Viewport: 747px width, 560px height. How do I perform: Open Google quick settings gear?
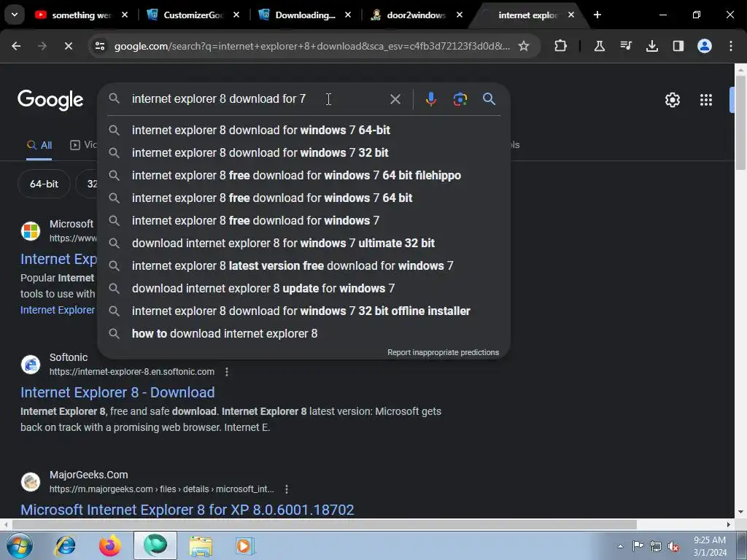(672, 100)
